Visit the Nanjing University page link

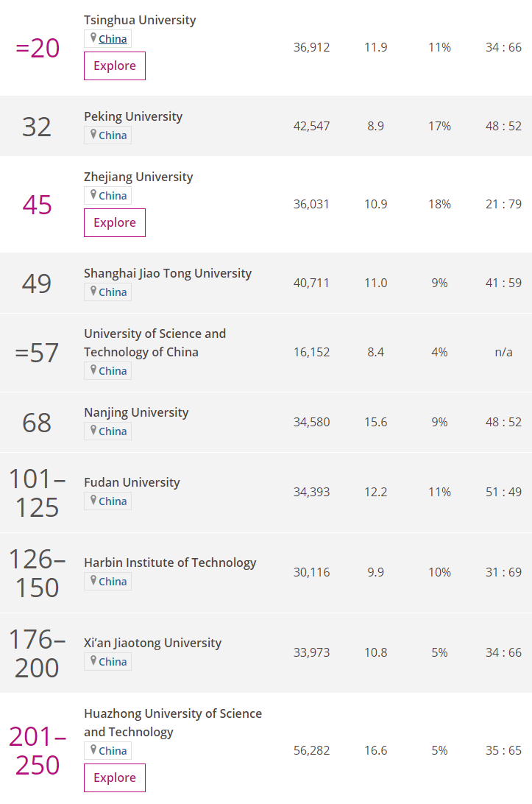pyautogui.click(x=136, y=413)
